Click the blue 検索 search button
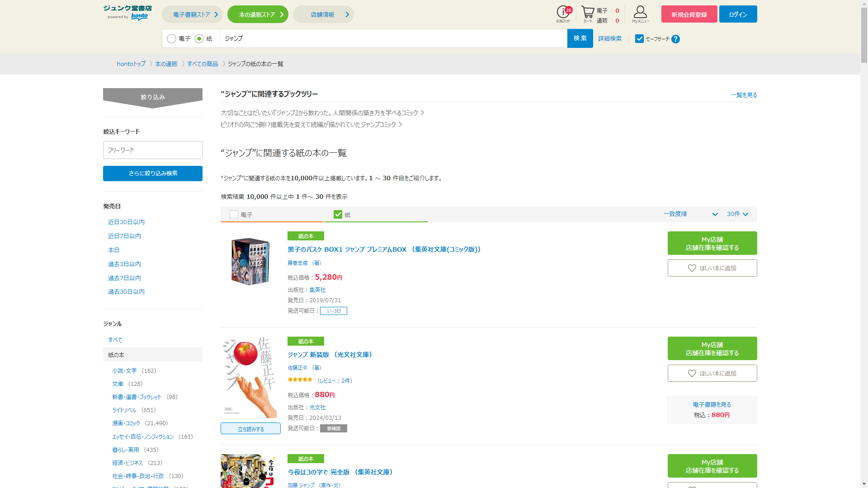This screenshot has height=488, width=868. (580, 38)
